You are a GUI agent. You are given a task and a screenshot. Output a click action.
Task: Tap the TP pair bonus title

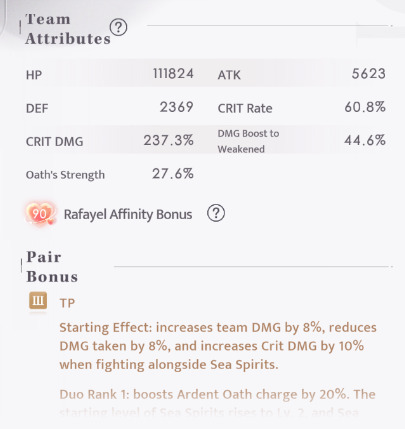67,303
